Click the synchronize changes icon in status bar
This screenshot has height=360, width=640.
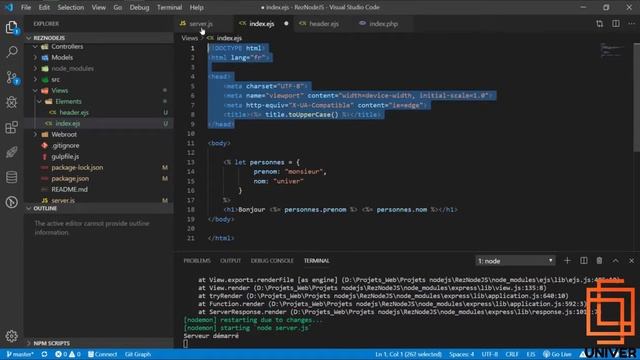point(44,354)
